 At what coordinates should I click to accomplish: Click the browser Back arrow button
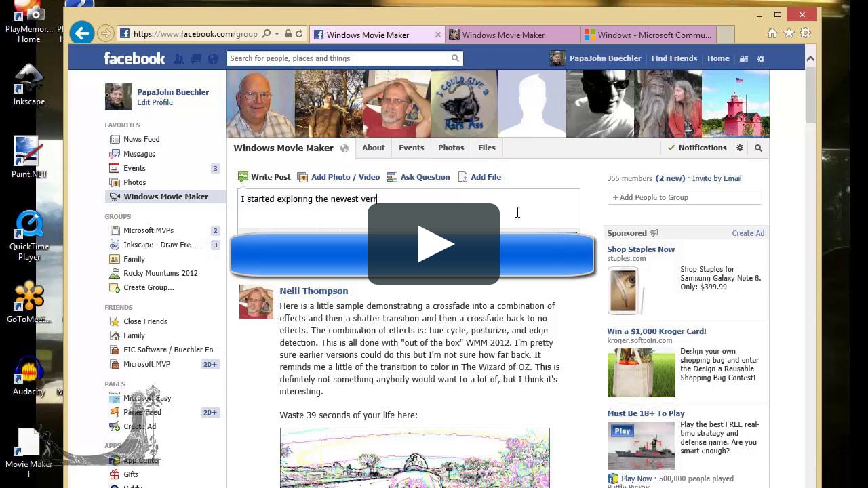pos(82,33)
